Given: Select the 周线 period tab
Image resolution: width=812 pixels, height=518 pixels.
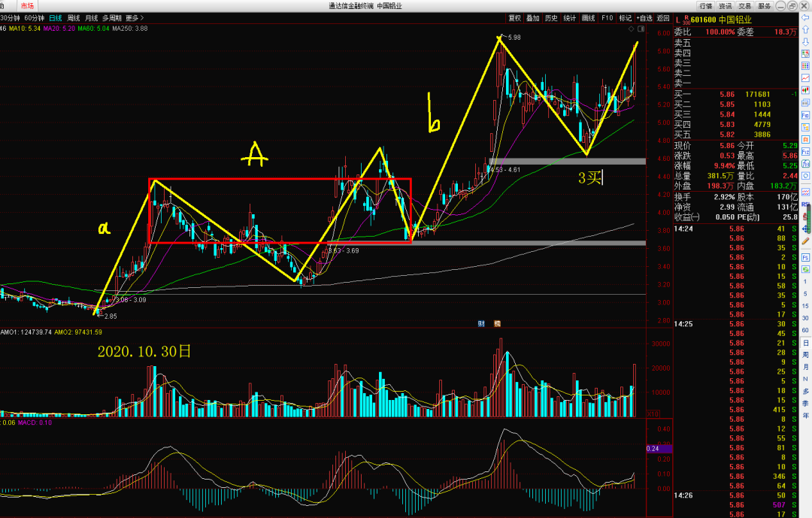Looking at the screenshot, I should tap(74, 18).
